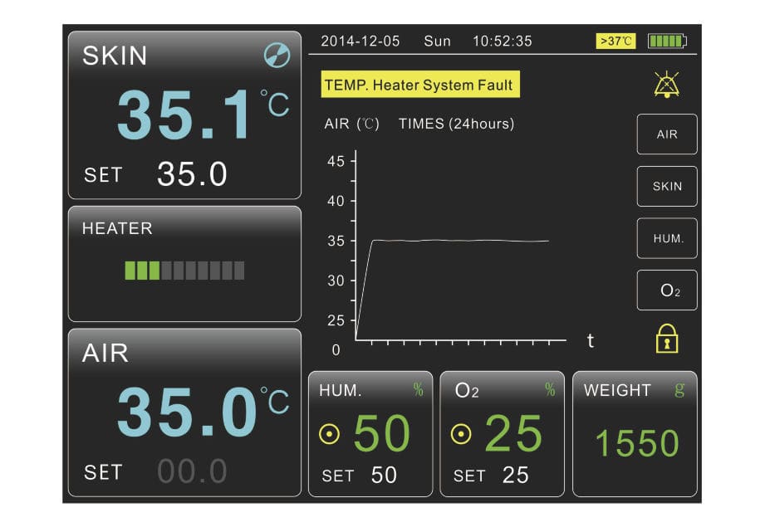This screenshot has height=532, width=765.
Task: Click the green weight unit g symbol
Action: click(x=679, y=390)
